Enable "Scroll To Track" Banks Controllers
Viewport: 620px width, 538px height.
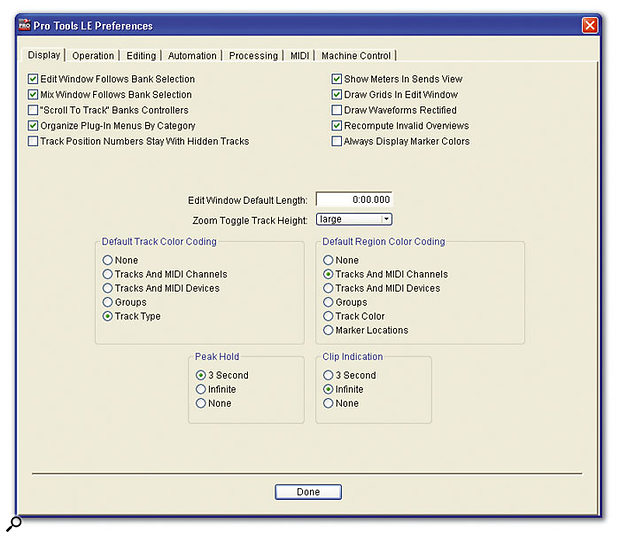pos(33,110)
